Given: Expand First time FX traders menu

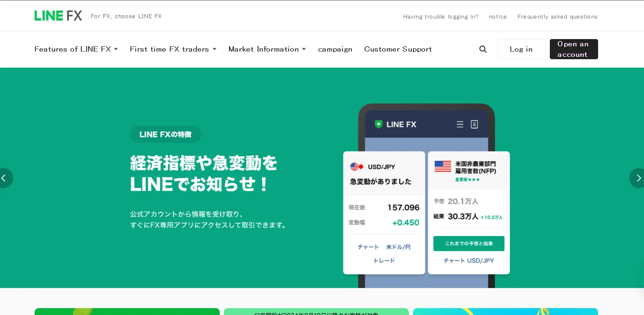Looking at the screenshot, I should (173, 49).
